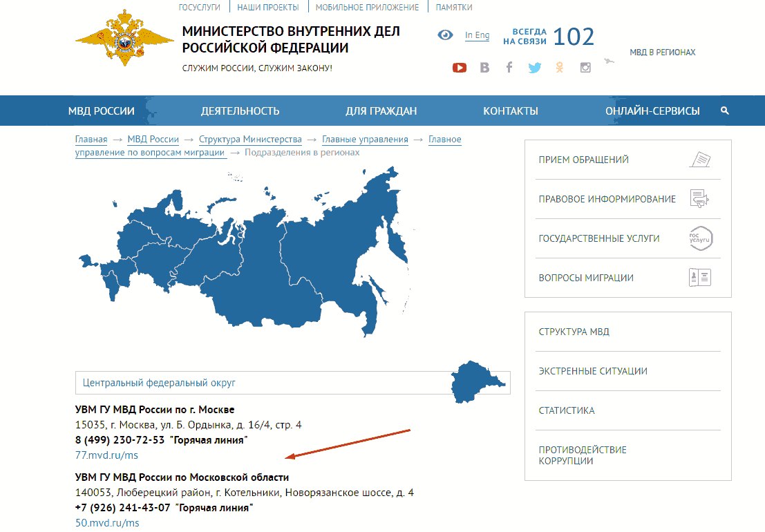Open Наши проекты top link
Screen dimensions: 765x532
coord(268,8)
